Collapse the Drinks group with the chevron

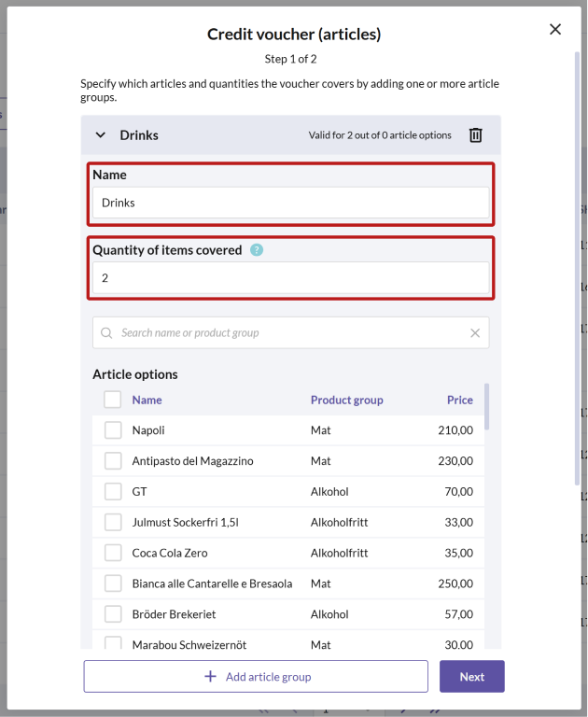[x=101, y=135]
